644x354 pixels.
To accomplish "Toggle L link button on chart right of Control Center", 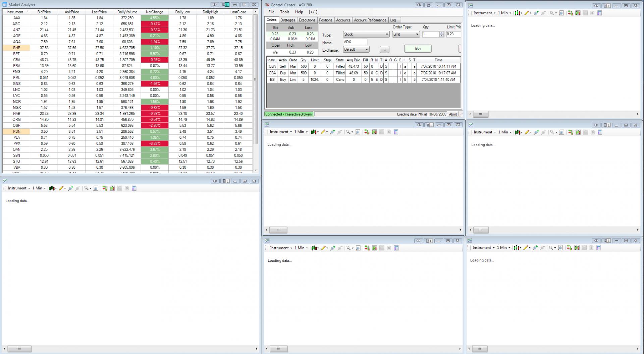I will point(607,6).
